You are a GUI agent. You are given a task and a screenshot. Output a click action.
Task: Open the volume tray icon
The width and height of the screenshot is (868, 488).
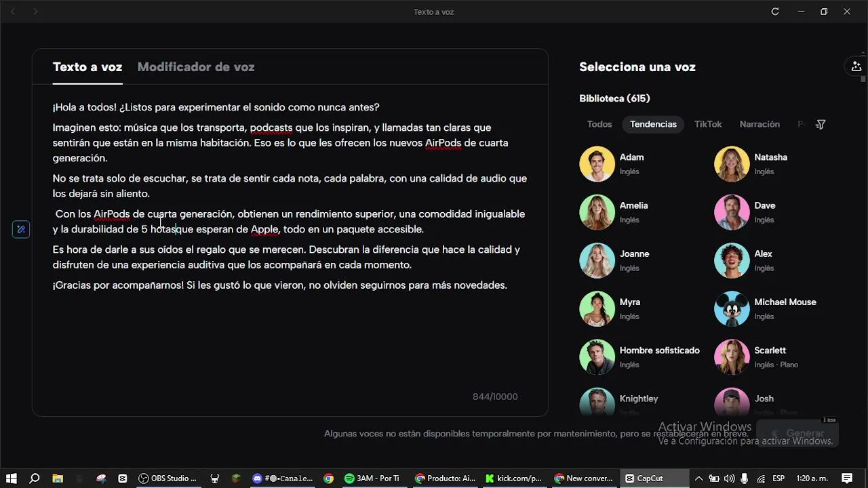point(729,479)
